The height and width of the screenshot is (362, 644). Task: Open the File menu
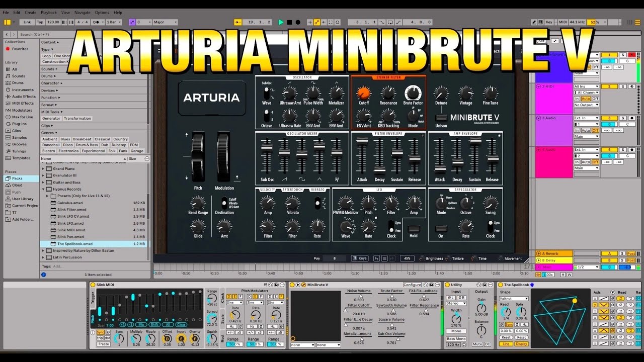(x=6, y=13)
